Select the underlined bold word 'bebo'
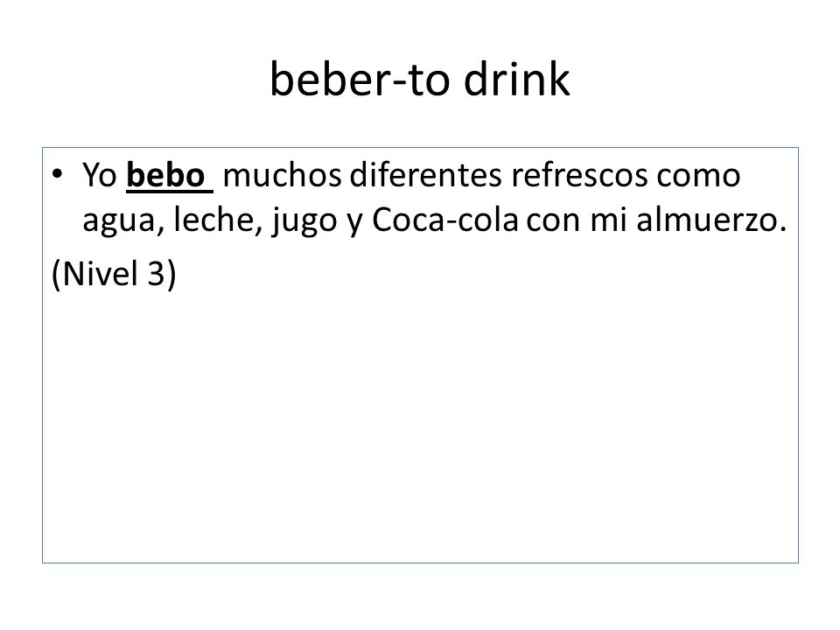840x630 pixels. tap(166, 175)
